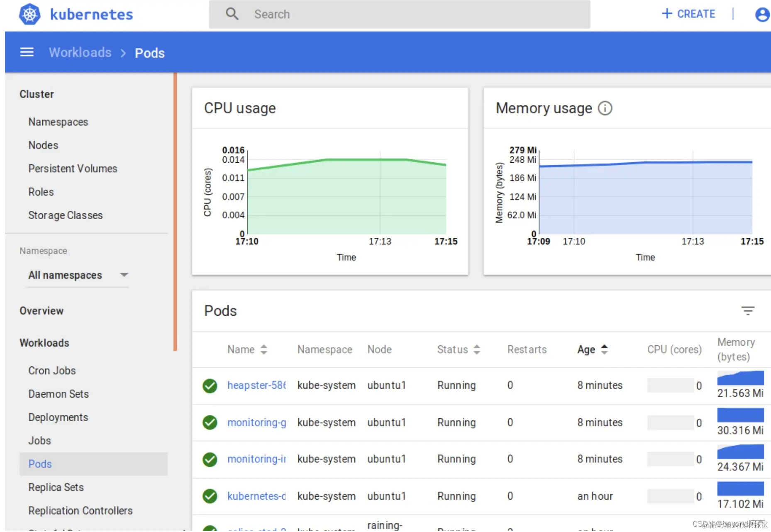Click the Cluster sidebar heading

(37, 94)
